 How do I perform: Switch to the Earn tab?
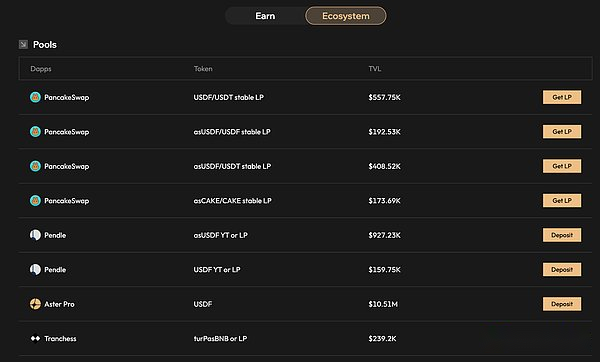pos(265,16)
